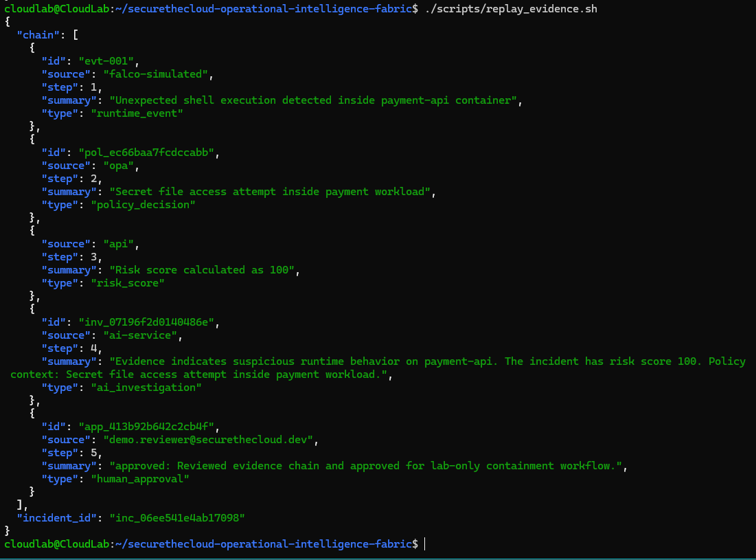
Task: Click the "Evidence indicates suspicious runtime behavior" summary
Action: pyautogui.click(x=378, y=368)
